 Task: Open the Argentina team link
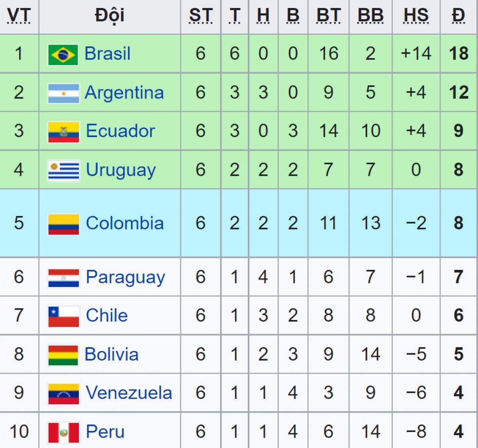[124, 93]
